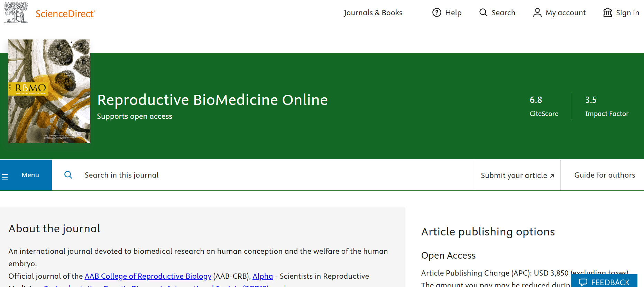Click the Help question mark icon
The image size is (644, 287).
(437, 12)
